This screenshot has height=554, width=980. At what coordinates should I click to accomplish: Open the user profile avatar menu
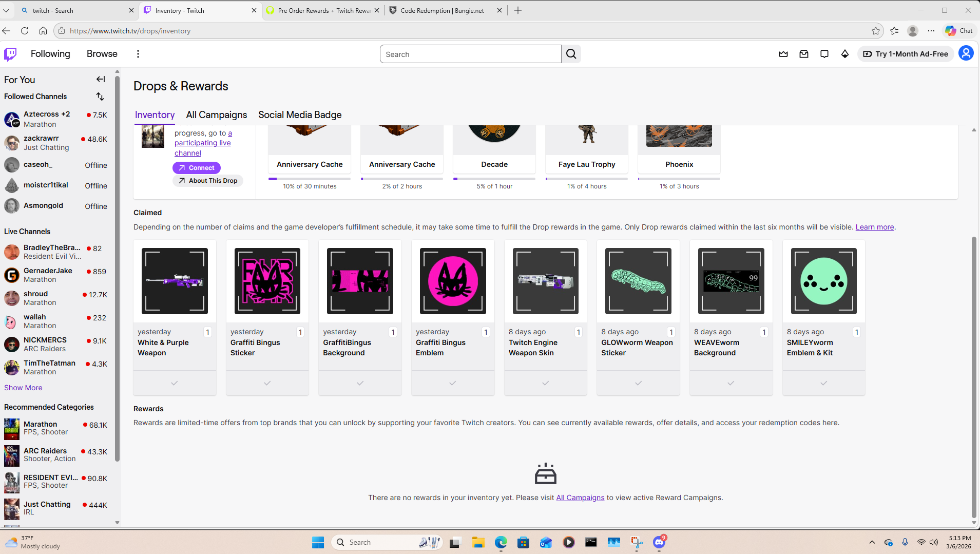(966, 53)
